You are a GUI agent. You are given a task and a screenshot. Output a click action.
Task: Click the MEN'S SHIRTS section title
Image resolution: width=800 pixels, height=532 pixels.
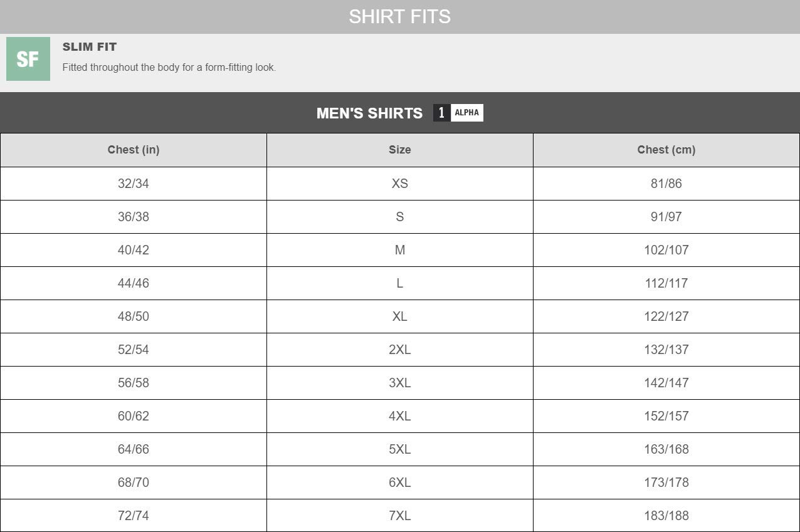369,113
